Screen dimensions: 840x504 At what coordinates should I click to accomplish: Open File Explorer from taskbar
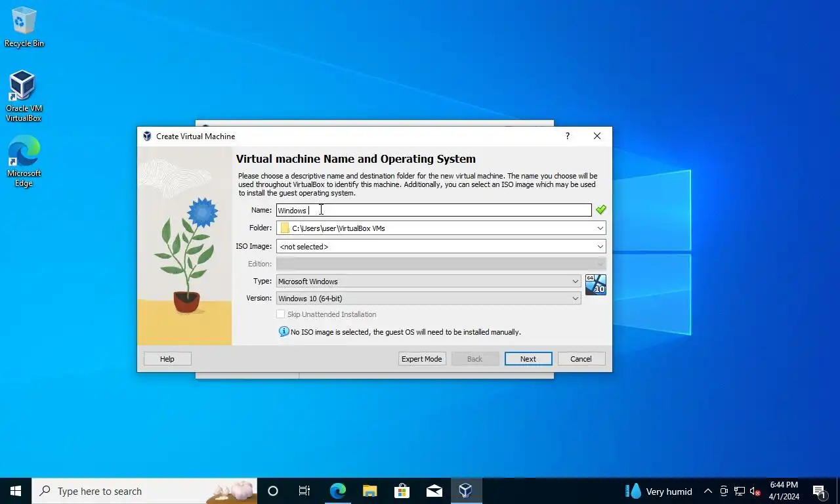click(x=369, y=491)
